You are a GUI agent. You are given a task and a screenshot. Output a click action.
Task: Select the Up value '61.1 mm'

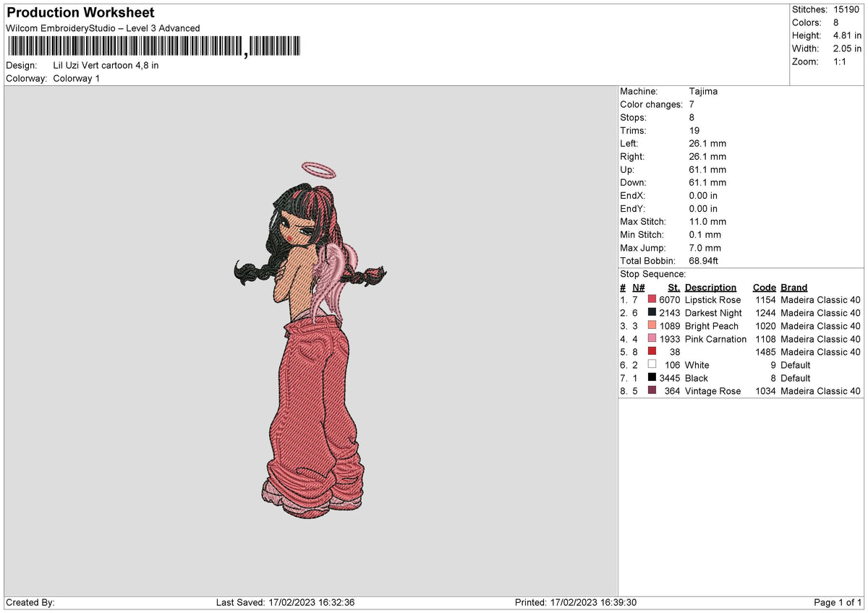pos(708,169)
